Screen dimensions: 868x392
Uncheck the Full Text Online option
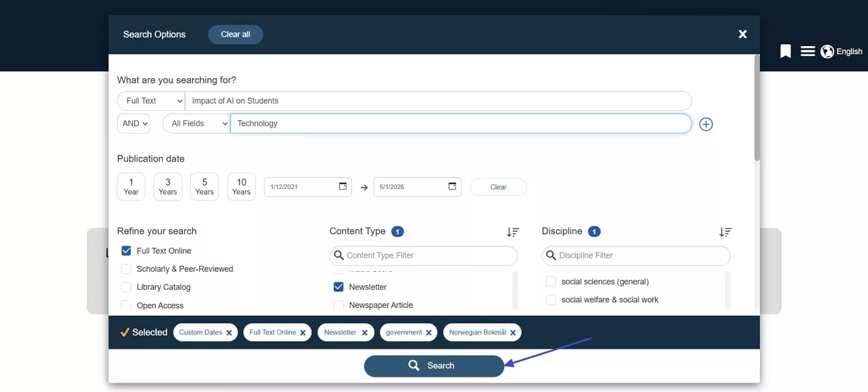(x=126, y=250)
